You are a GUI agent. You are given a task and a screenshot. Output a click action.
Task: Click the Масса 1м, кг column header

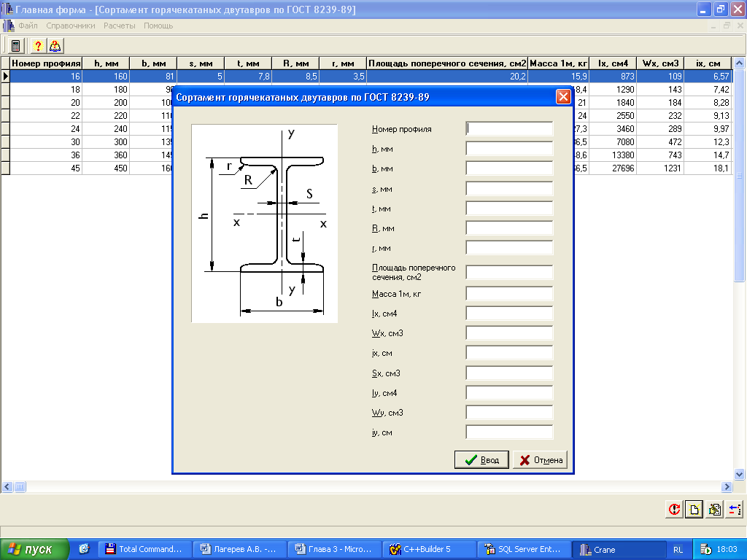(x=558, y=63)
